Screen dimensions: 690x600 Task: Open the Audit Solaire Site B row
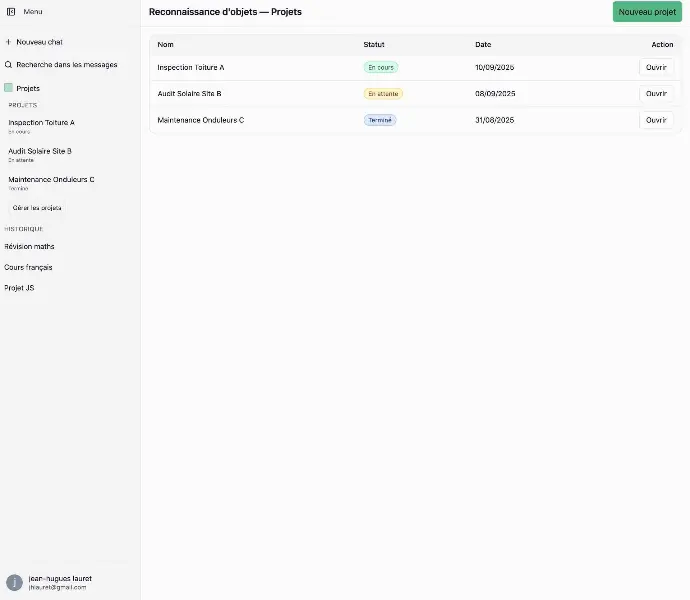656,93
